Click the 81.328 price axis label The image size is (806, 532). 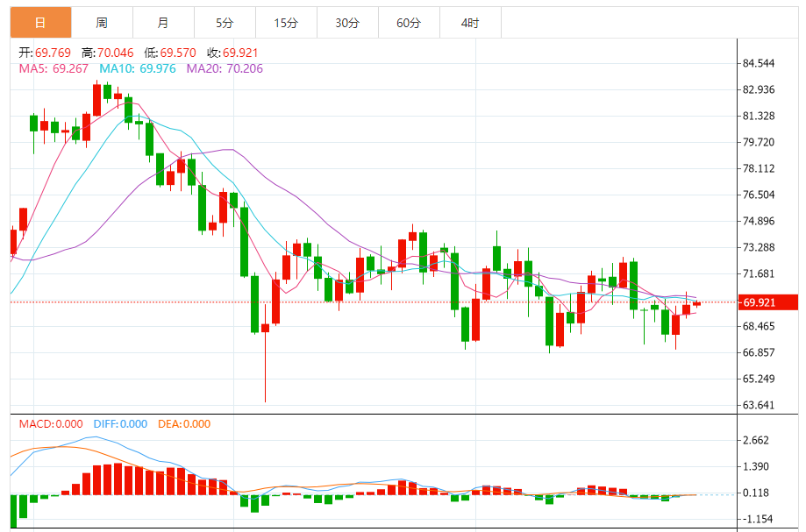[758, 116]
